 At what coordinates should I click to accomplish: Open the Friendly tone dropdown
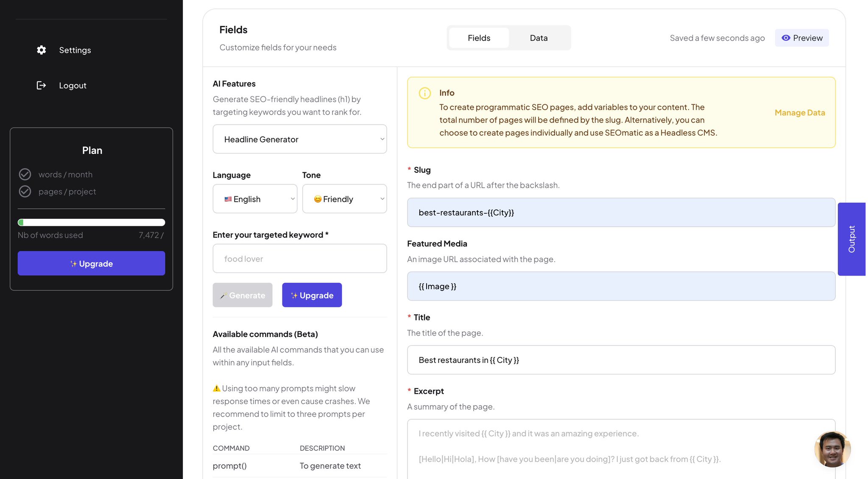point(344,199)
